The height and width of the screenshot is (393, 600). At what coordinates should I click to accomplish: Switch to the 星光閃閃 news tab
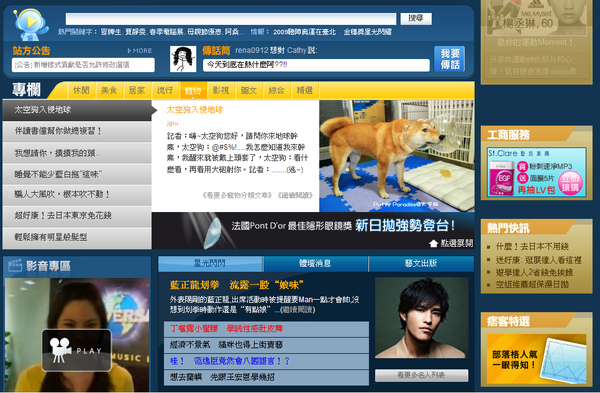click(210, 264)
